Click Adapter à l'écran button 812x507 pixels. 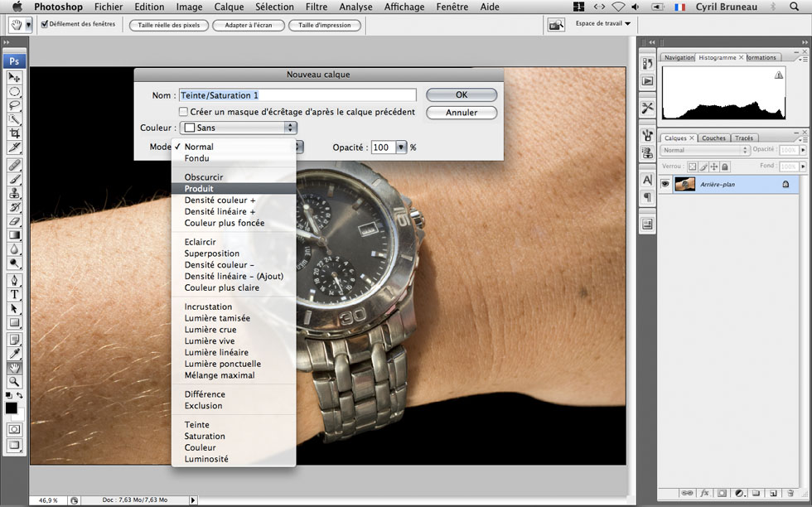249,25
